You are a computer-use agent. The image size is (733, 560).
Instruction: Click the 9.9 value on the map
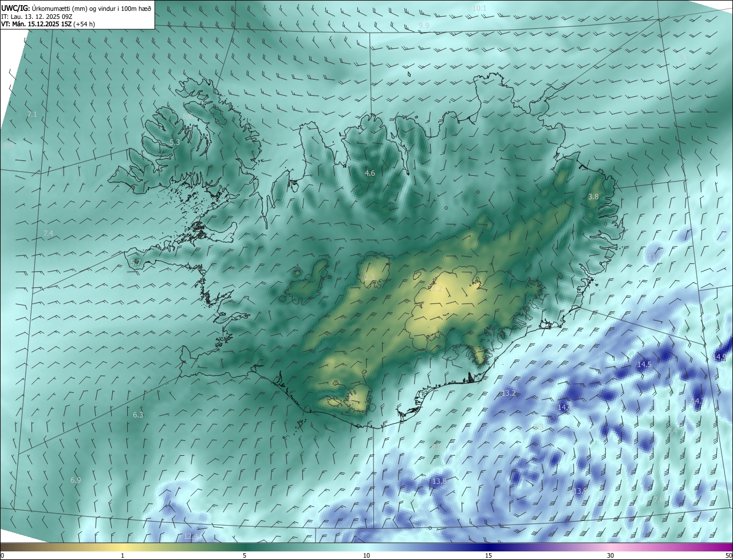click(x=424, y=26)
